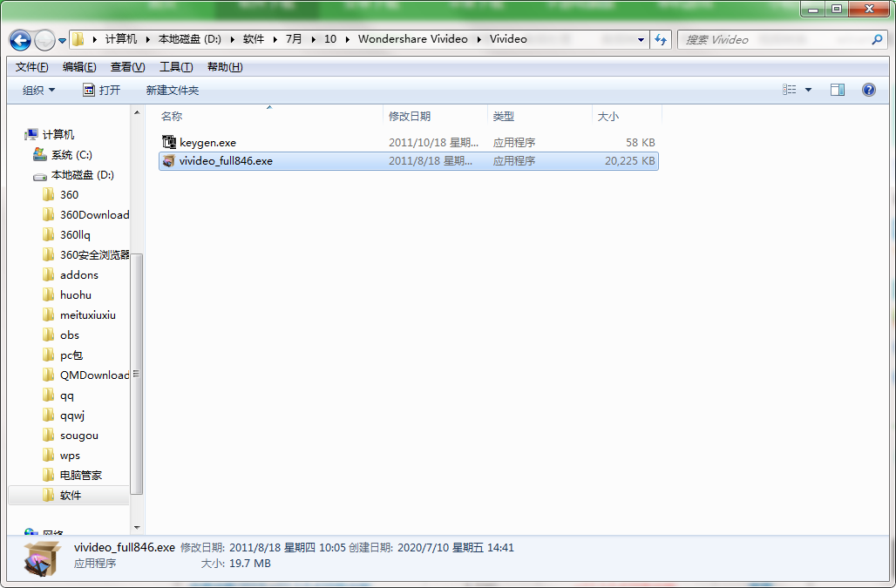Open the addons folder in tree

(78, 274)
